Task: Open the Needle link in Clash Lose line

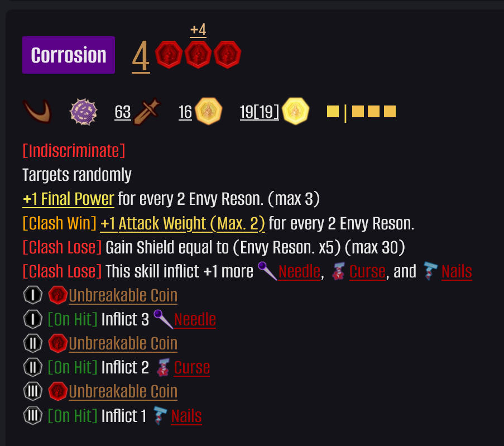Action: coord(299,271)
